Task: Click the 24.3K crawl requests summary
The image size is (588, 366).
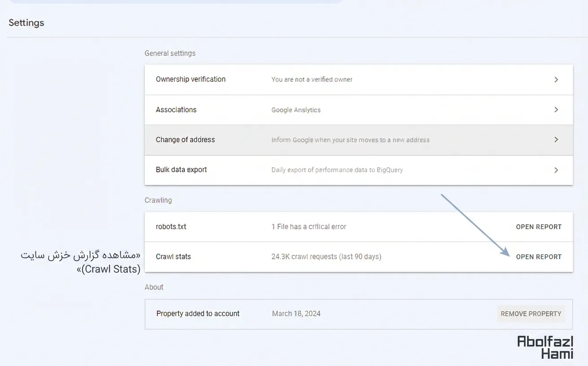Action: (x=326, y=257)
